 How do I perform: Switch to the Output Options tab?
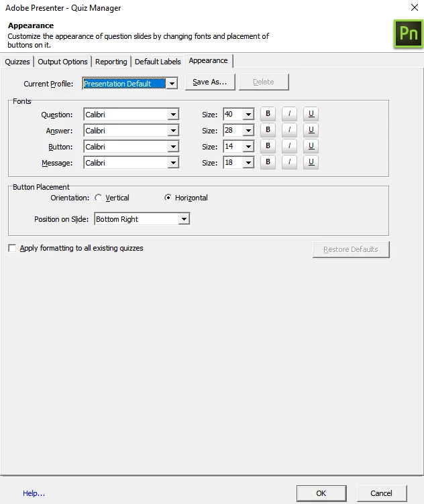63,62
